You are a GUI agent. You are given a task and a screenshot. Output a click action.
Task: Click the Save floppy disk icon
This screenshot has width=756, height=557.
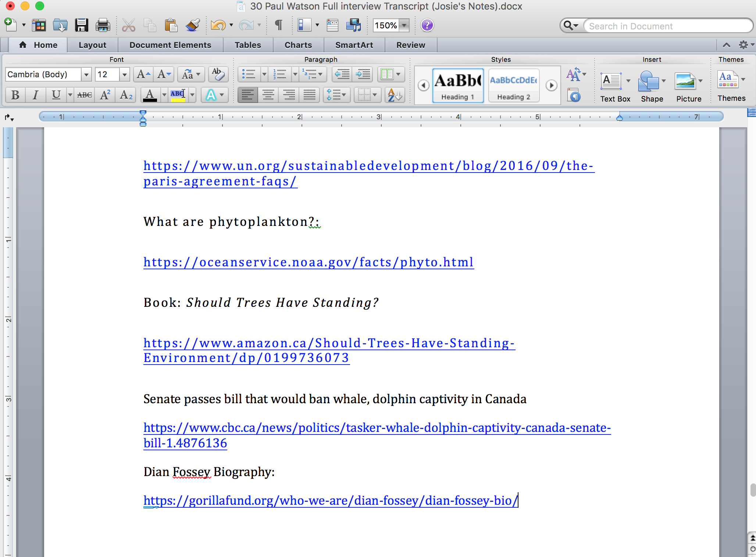coord(81,25)
